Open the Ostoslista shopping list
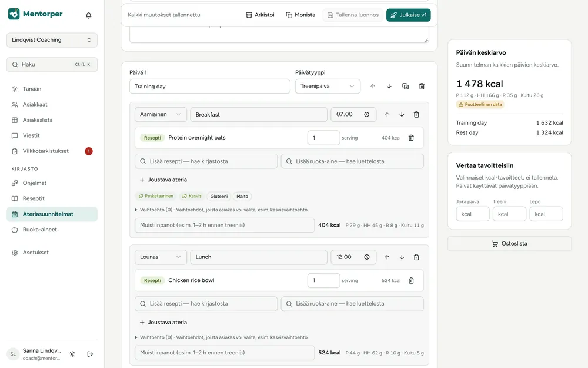Screen dimensions: 588x368 509,244
